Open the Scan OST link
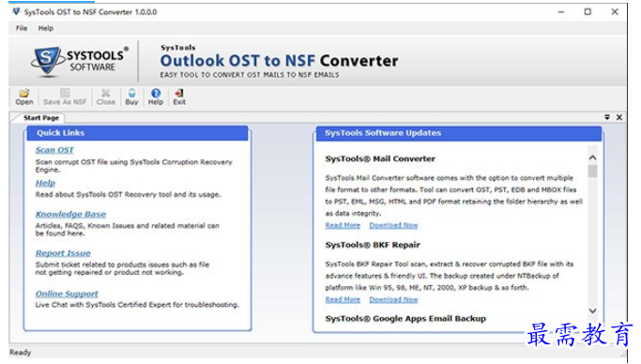Screen dimensions: 641x364 tap(54, 150)
